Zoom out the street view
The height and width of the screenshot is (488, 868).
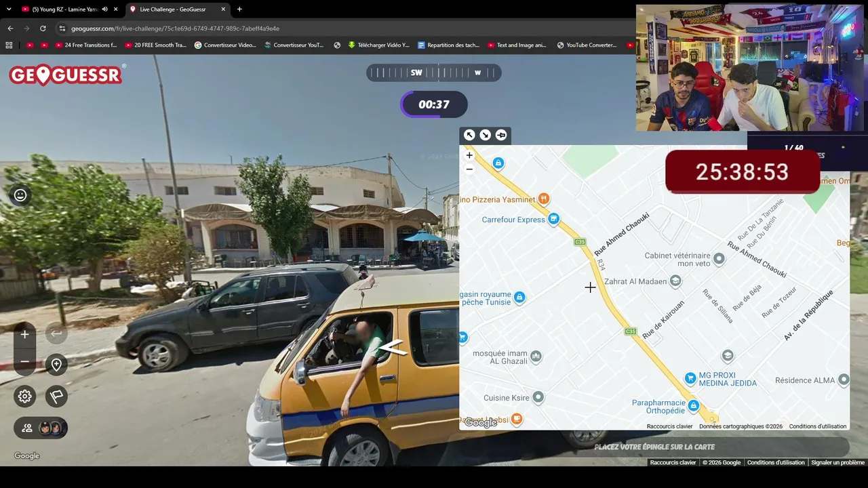tap(25, 361)
